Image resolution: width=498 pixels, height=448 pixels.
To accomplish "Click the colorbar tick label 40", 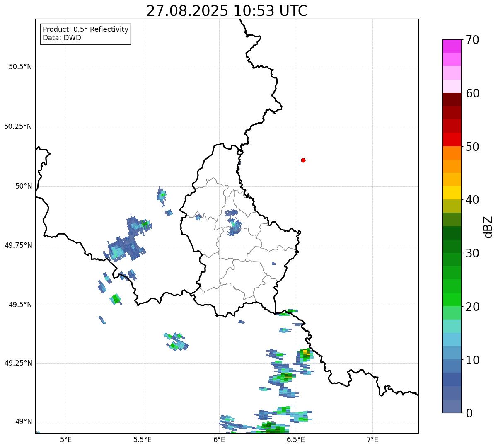I will pos(472,200).
